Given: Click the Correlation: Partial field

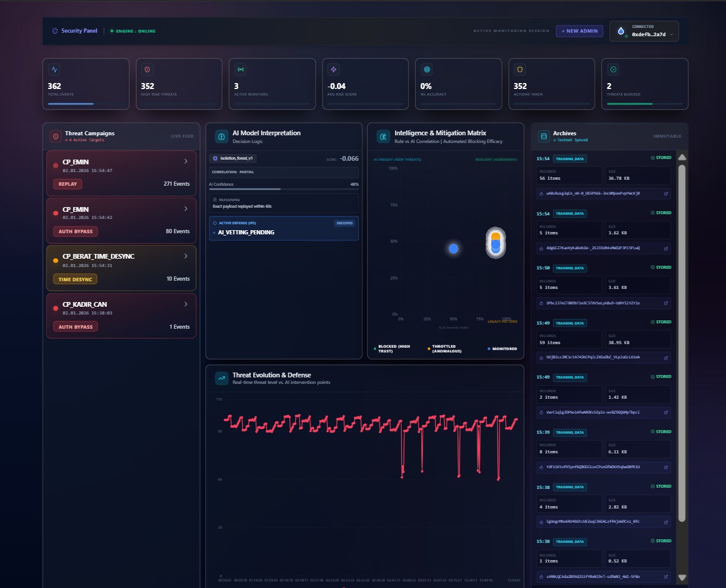Looking at the screenshot, I should (x=284, y=172).
